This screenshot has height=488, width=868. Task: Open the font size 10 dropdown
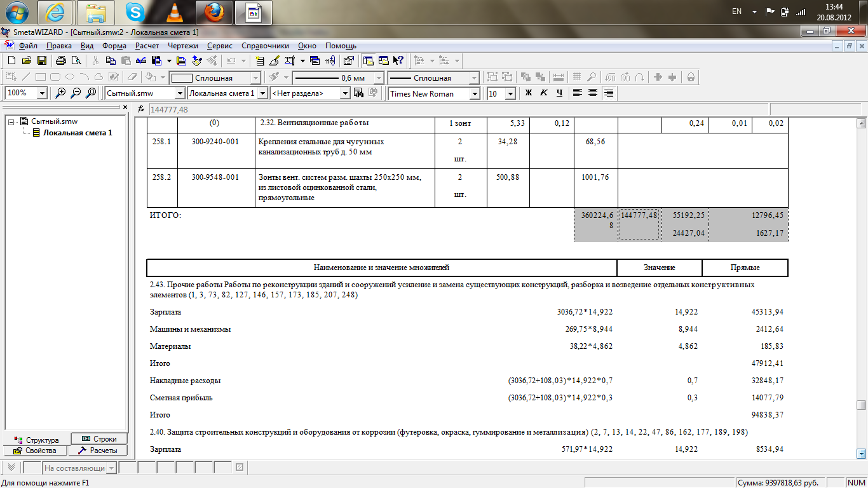pos(510,93)
